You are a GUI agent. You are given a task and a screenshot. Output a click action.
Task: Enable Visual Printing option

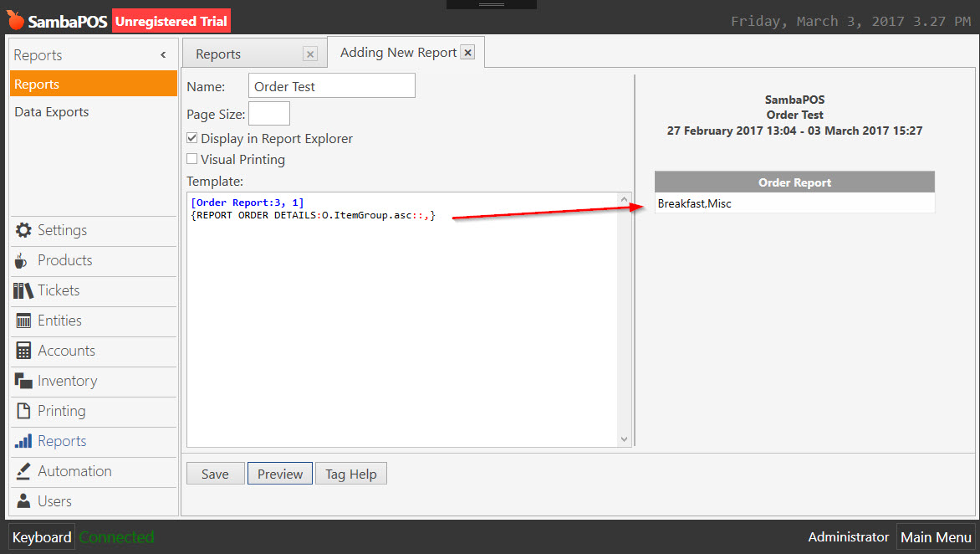coord(191,159)
